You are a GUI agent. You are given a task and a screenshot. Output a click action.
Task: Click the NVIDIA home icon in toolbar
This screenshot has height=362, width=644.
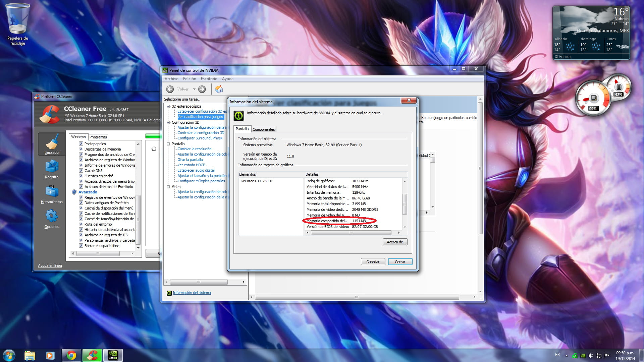coord(219,89)
